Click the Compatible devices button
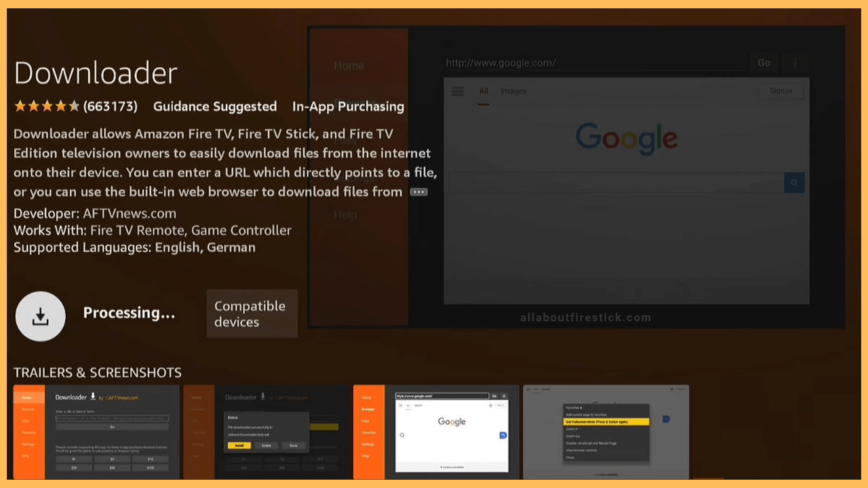 pos(252,313)
